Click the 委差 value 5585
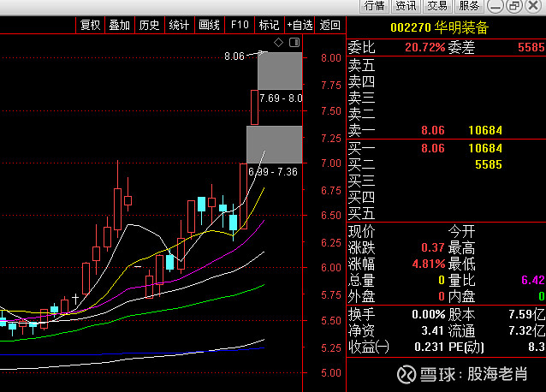Screen dimensions: 546x392 (531, 47)
